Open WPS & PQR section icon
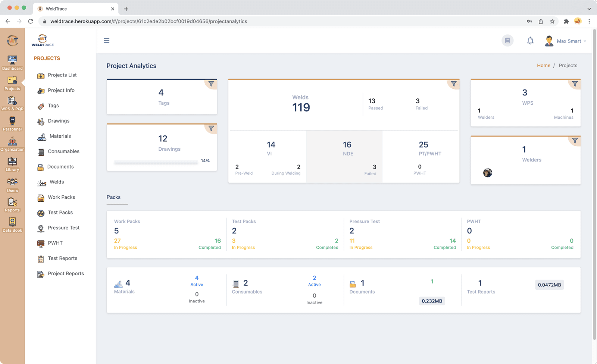Image resolution: width=597 pixels, height=364 pixels. (12, 103)
